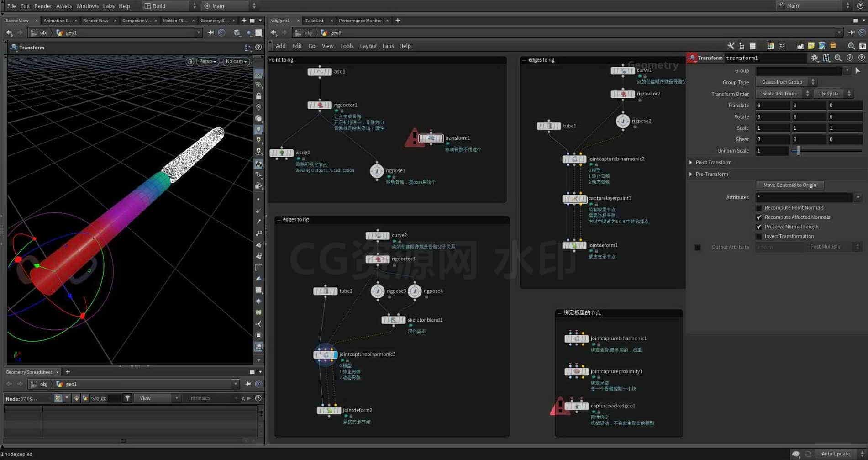Click the rigdoctor1 node icon
Image resolution: width=868 pixels, height=460 pixels.
320,105
